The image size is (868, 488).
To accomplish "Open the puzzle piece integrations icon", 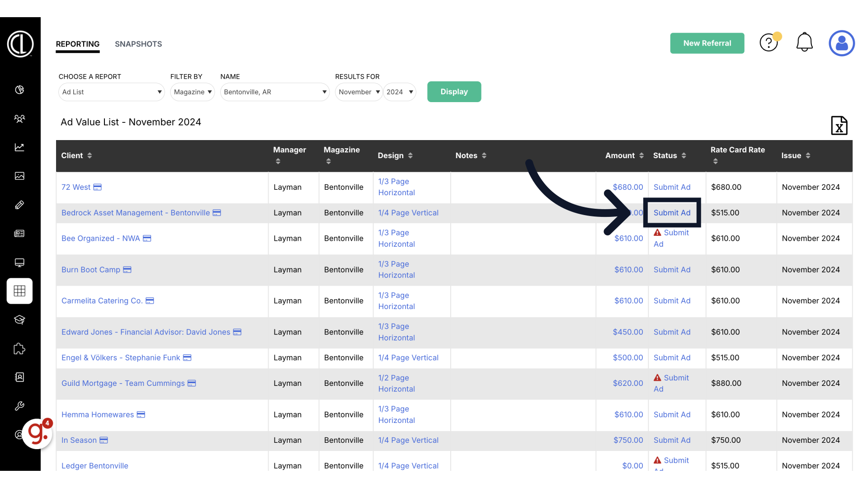I will (19, 348).
